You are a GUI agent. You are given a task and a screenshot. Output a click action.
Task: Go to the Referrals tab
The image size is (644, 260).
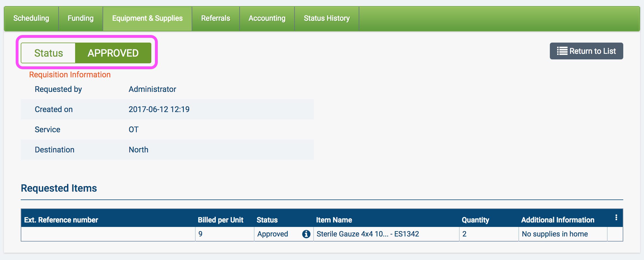(216, 18)
